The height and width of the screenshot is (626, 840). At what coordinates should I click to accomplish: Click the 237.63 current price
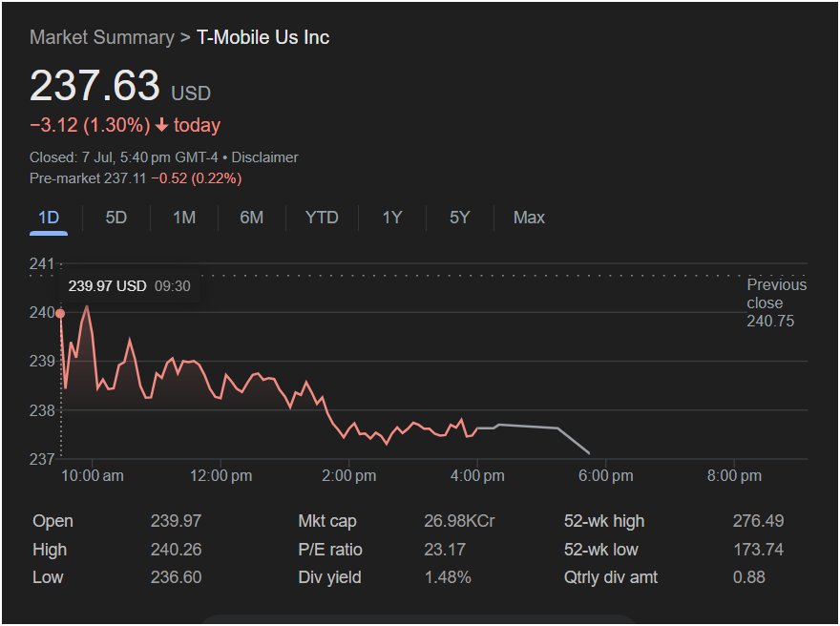coord(94,86)
